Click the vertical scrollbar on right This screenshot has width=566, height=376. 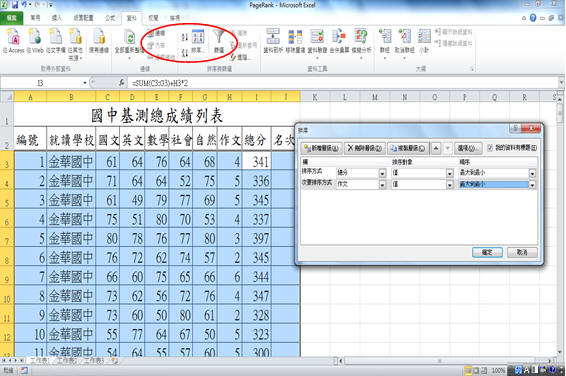[x=560, y=224]
